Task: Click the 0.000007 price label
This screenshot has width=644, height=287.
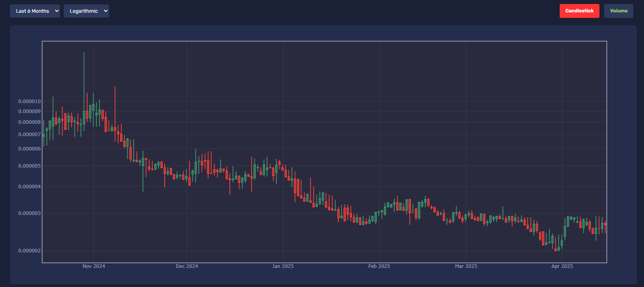Action: tap(29, 135)
